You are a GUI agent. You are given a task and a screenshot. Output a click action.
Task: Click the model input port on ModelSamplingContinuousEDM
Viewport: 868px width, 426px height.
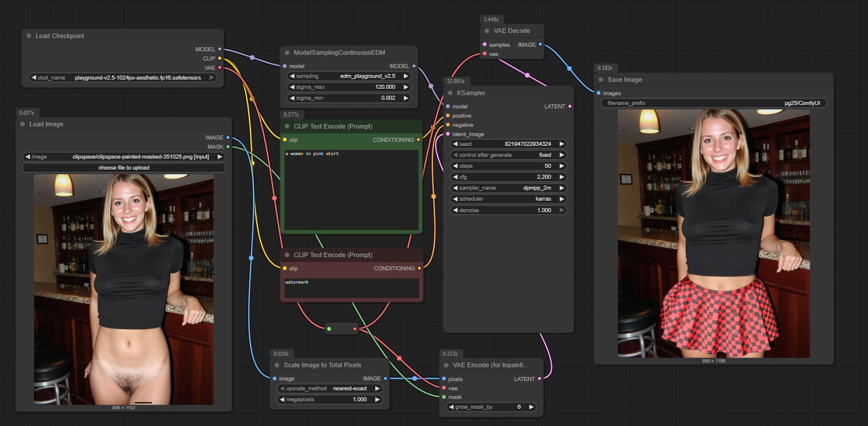point(285,66)
